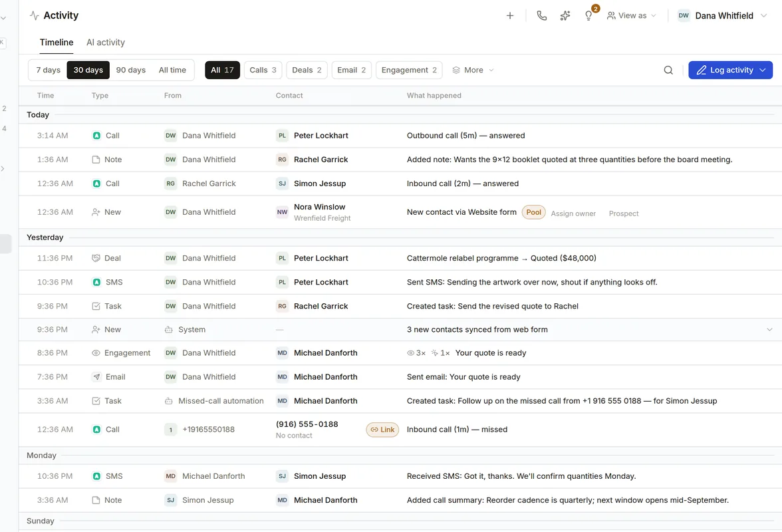Click the What happened column header
Viewport: 782px width, 532px height.
[x=434, y=96]
